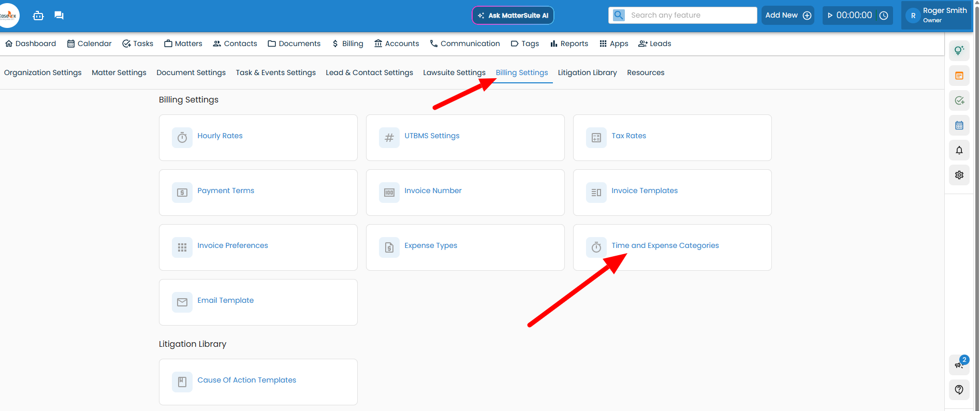Go to Billing in navigation menu
Image resolution: width=980 pixels, height=411 pixels.
click(347, 44)
